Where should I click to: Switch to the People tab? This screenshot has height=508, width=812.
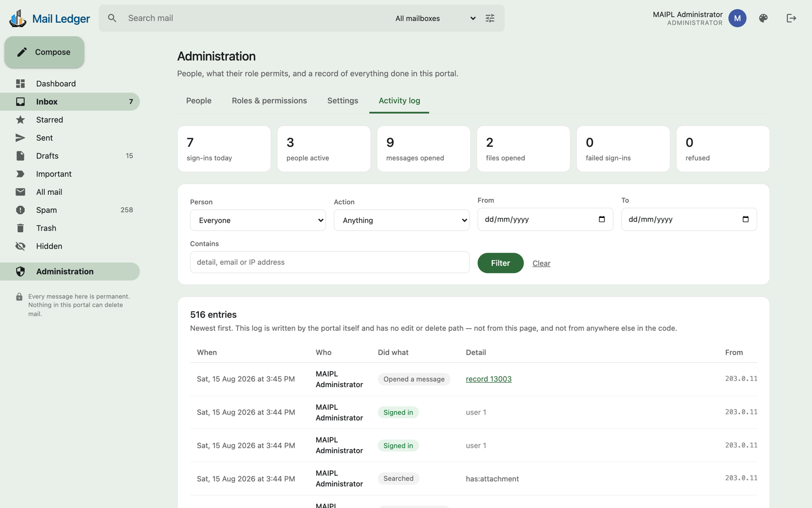coord(199,101)
